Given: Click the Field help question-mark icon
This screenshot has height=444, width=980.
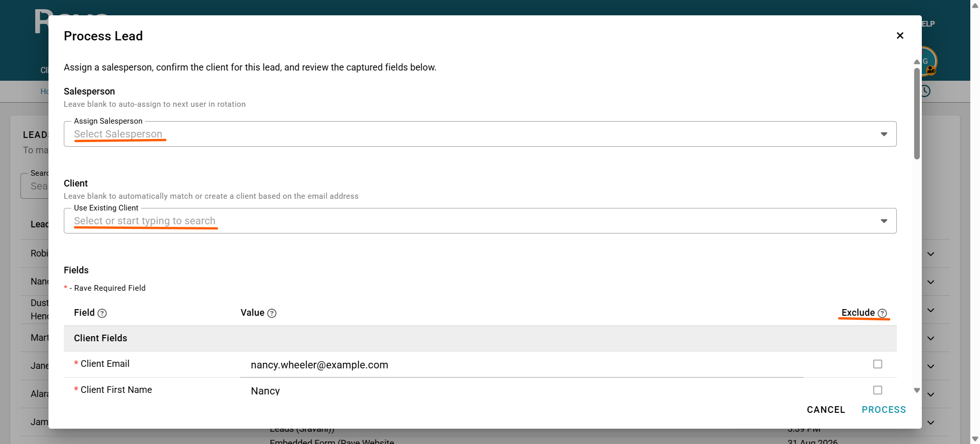Looking at the screenshot, I should point(102,313).
